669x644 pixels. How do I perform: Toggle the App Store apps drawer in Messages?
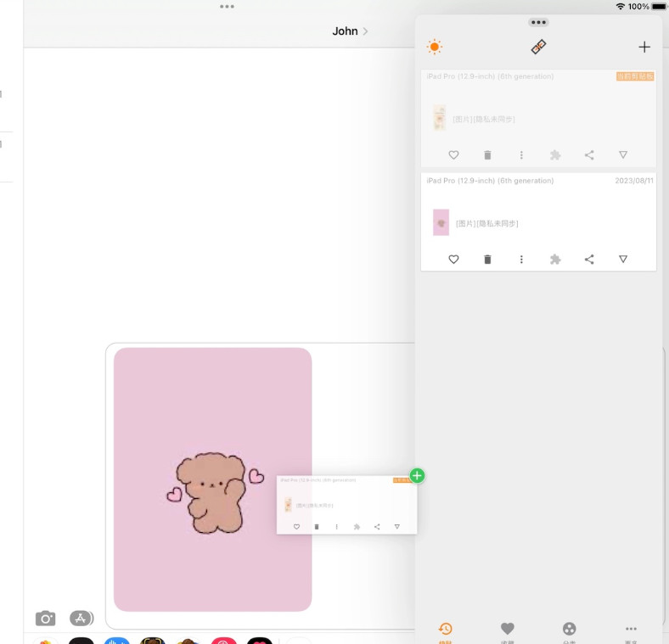point(81,618)
